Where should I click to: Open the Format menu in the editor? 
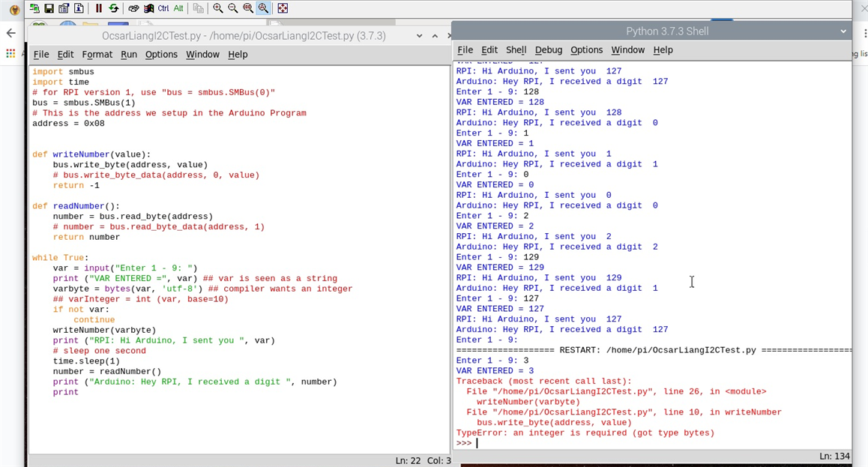pos(97,55)
